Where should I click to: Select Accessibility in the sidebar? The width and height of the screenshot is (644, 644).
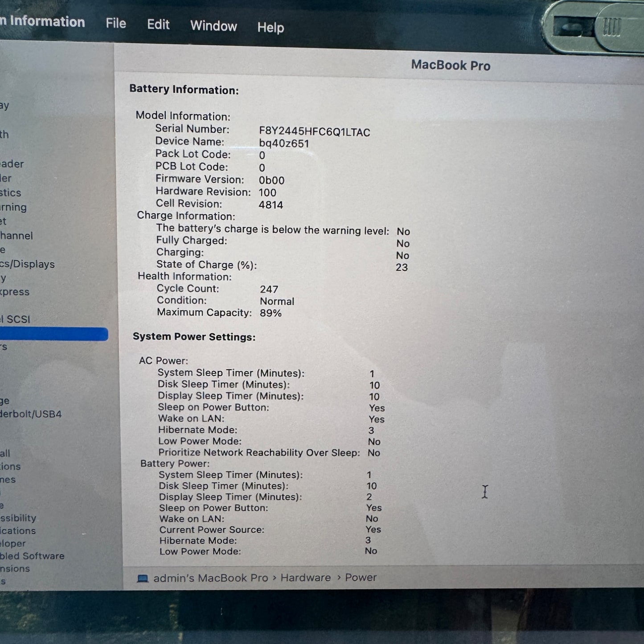click(x=18, y=518)
